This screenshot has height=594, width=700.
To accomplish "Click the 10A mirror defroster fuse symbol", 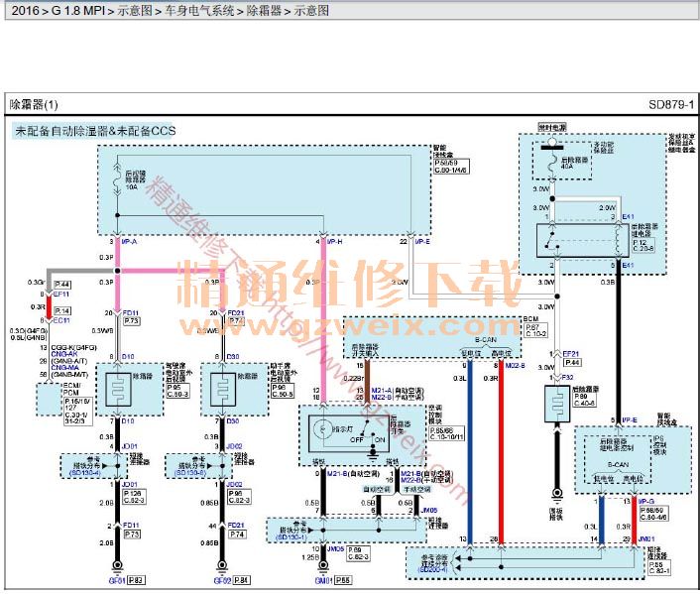I will click(x=117, y=178).
